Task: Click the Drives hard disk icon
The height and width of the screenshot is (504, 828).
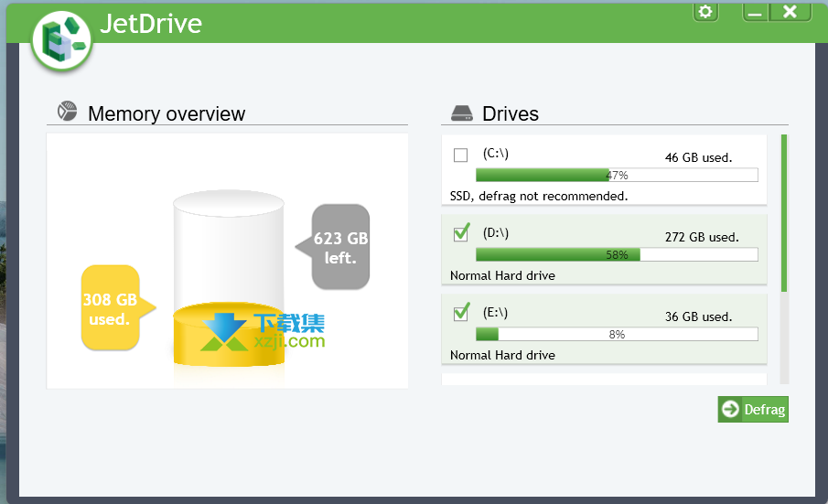Action: (462, 113)
